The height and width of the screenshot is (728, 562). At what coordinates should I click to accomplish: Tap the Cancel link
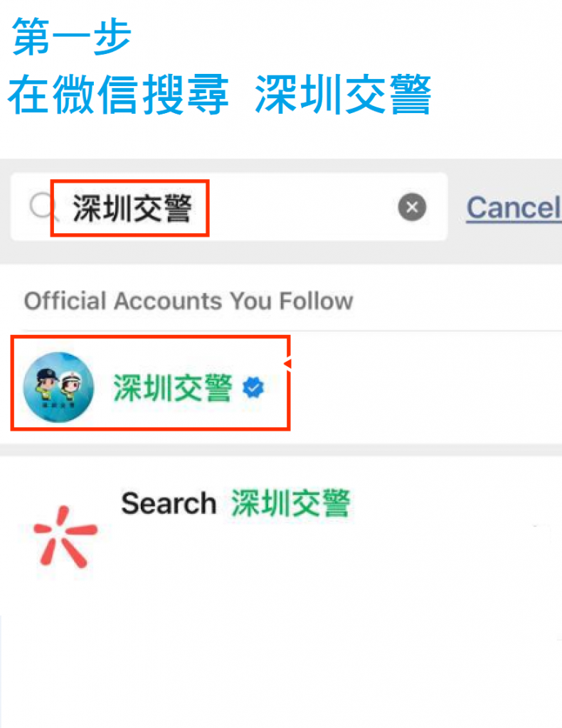pyautogui.click(x=514, y=208)
